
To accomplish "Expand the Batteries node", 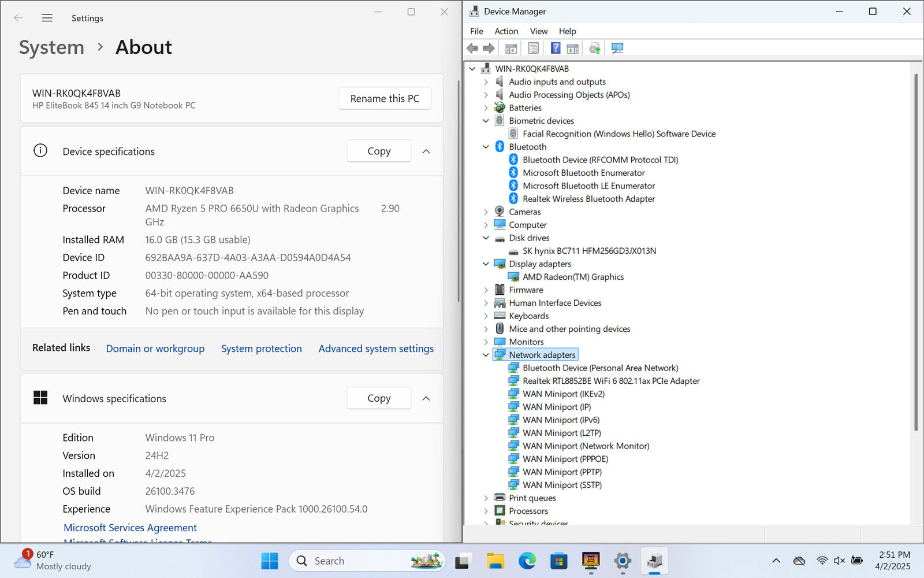I will 486,108.
